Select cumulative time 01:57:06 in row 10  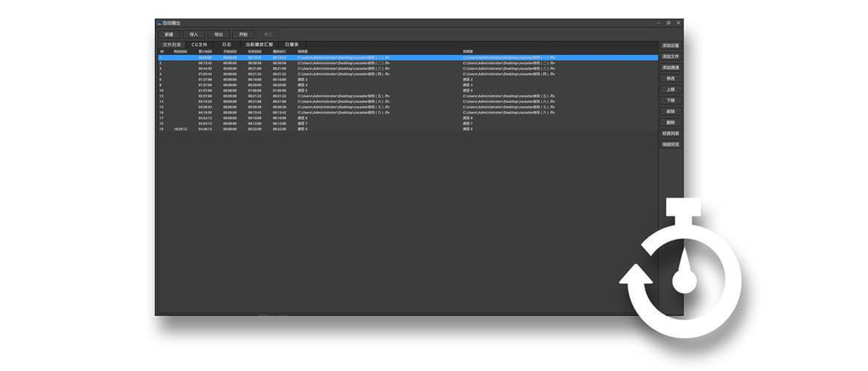[x=205, y=91]
